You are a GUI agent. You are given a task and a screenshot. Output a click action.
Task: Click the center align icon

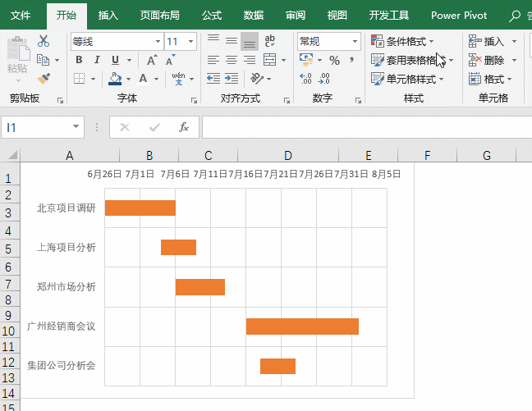pyautogui.click(x=231, y=60)
